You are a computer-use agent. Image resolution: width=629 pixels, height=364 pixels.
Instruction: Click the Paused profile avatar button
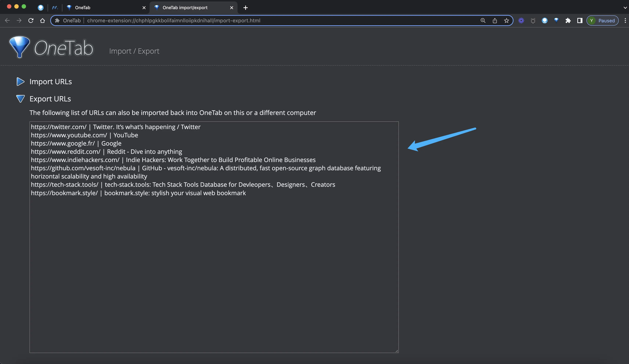(602, 21)
